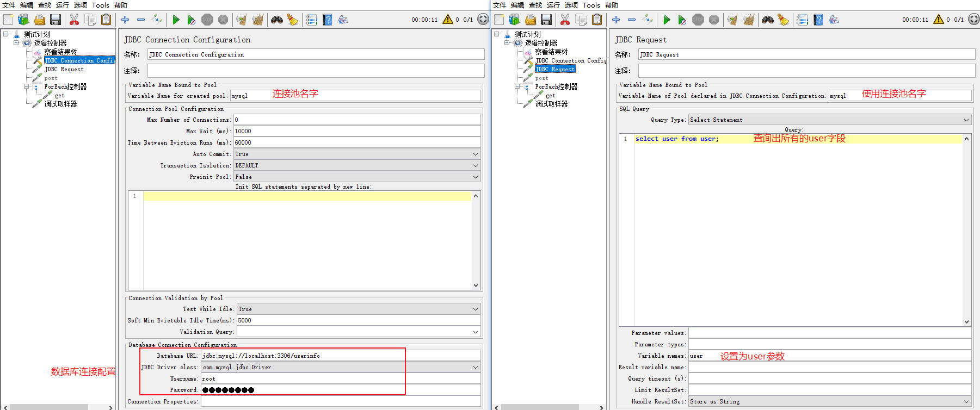Click left window tree horizontal scrollbar
The height and width of the screenshot is (410, 980).
pyautogui.click(x=49, y=407)
